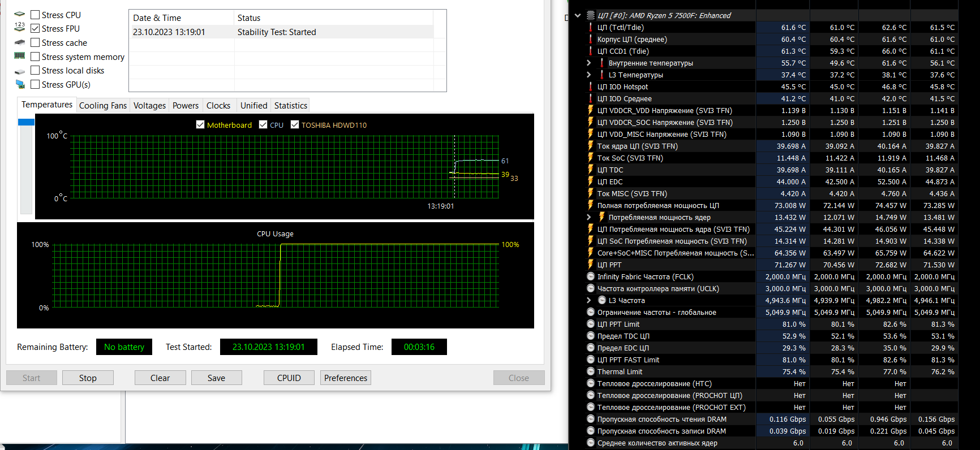Open the CPUID panel
This screenshot has width=980, height=450.
point(289,378)
